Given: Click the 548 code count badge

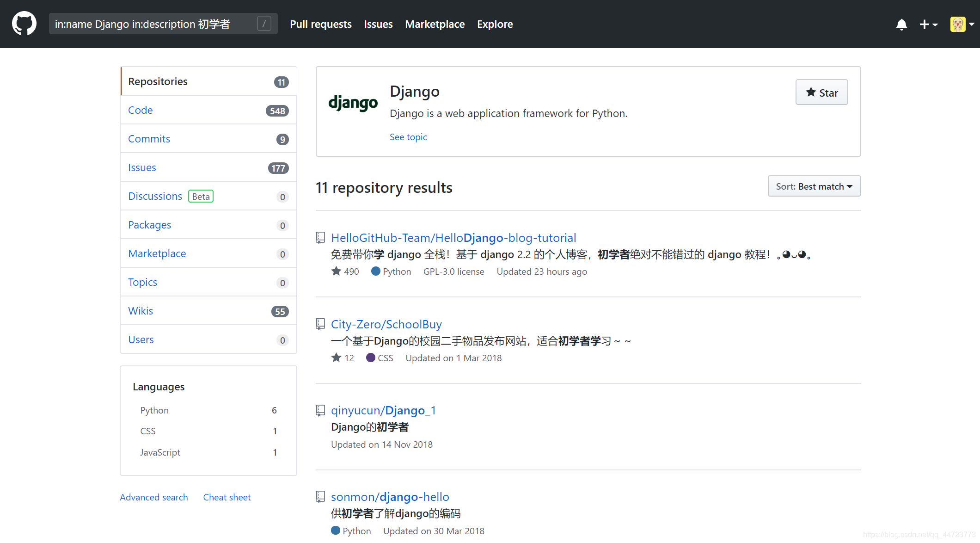Looking at the screenshot, I should pyautogui.click(x=277, y=111).
